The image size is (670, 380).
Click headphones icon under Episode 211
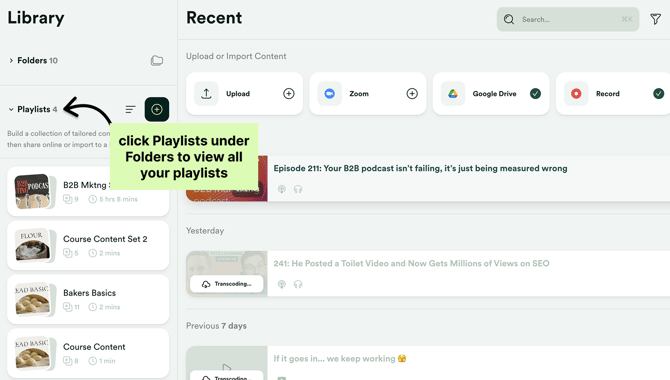pyautogui.click(x=298, y=189)
